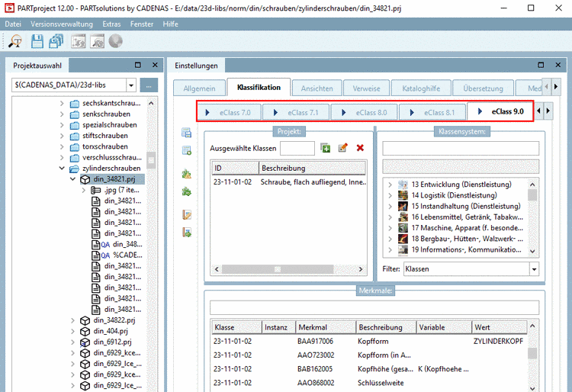Click the search magnifier toolbar icon
572x392 pixels.
coord(15,41)
